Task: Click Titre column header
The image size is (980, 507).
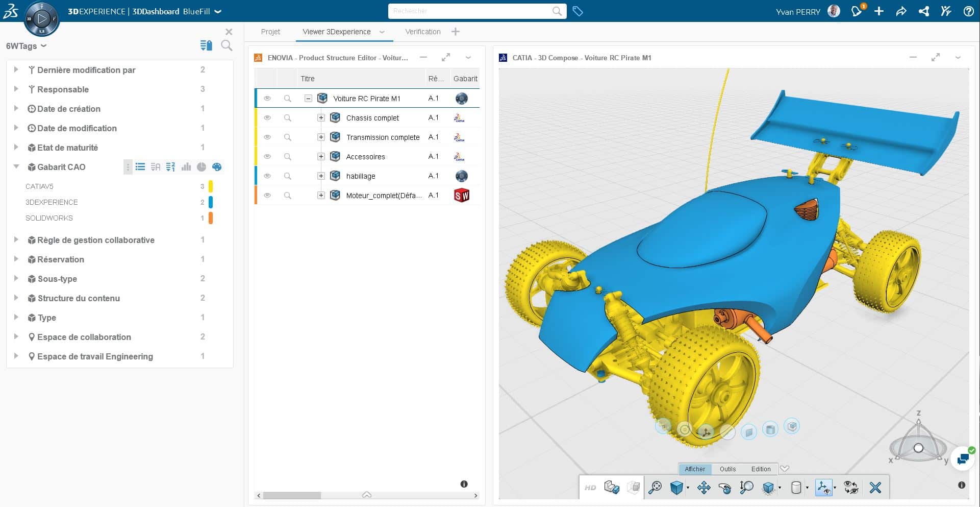Action: tap(308, 79)
